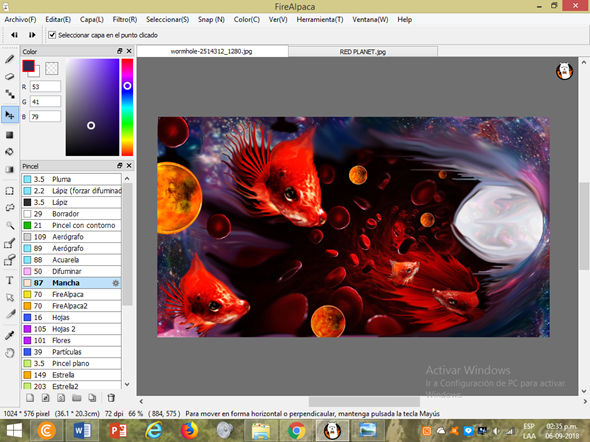The image size is (590, 442).
Task: Select the Text tool
Action: pos(9,280)
